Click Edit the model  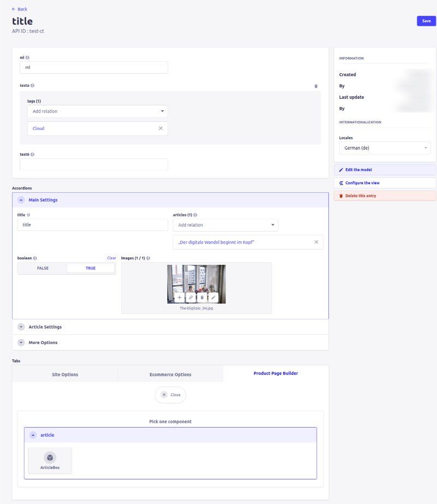[385, 170]
